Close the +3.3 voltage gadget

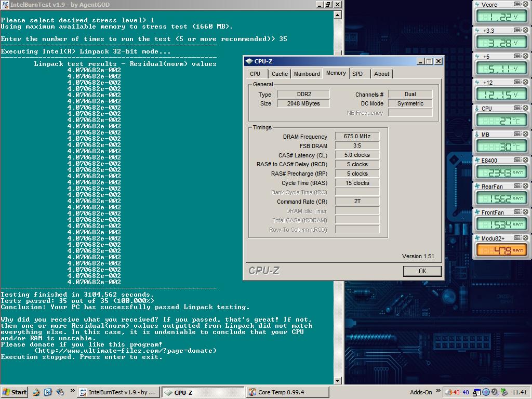pyautogui.click(x=525, y=30)
